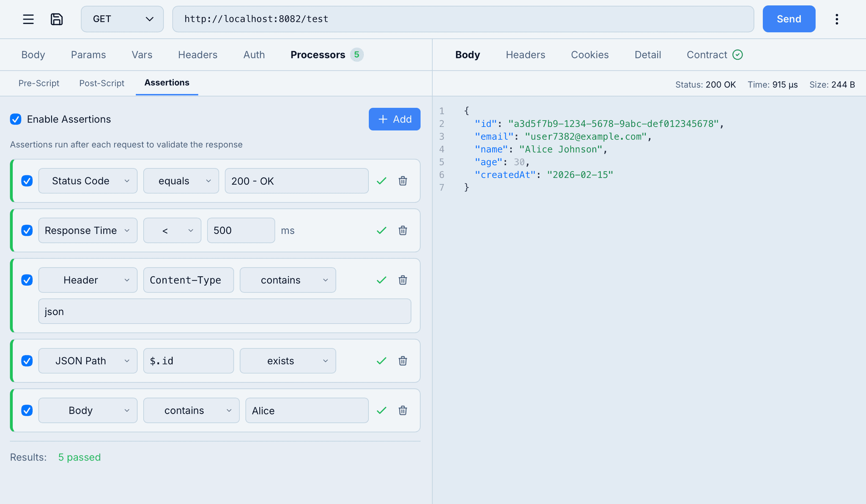Open the hamburger menu icon
Viewport: 866px width, 504px height.
[28, 19]
